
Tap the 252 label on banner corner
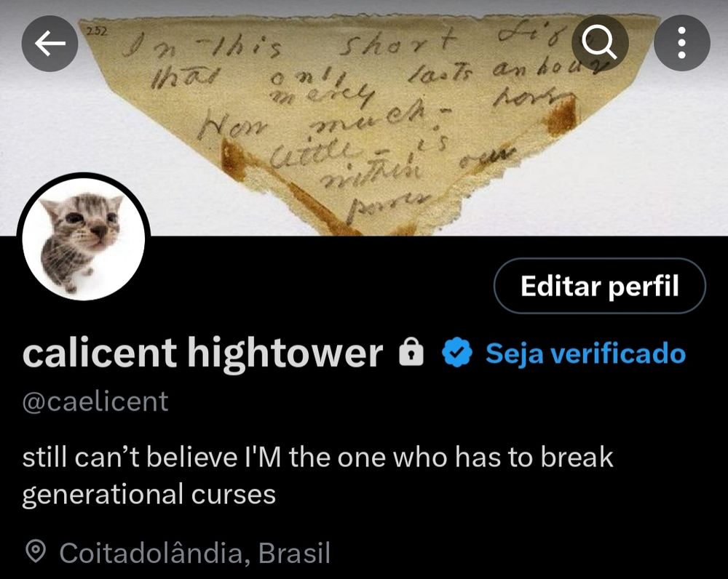[97, 31]
